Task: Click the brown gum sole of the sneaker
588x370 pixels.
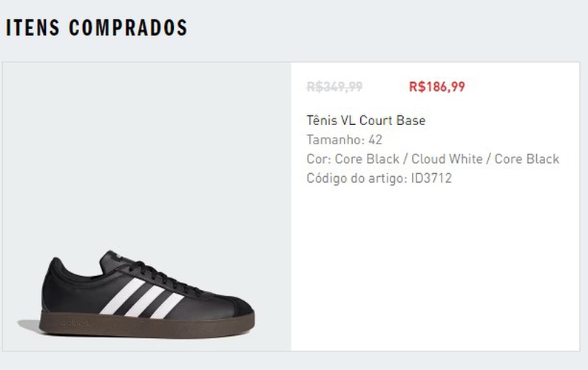Action: coord(147,326)
